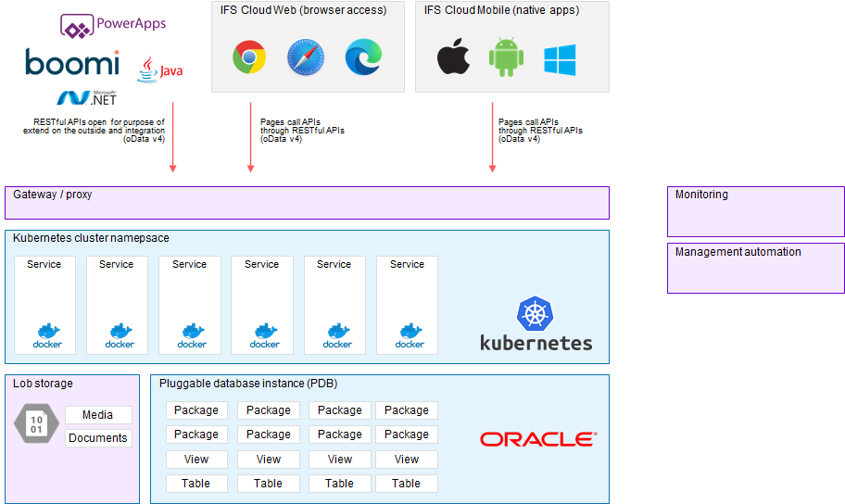Click the Management automation box
The image size is (845, 504).
click(x=755, y=268)
